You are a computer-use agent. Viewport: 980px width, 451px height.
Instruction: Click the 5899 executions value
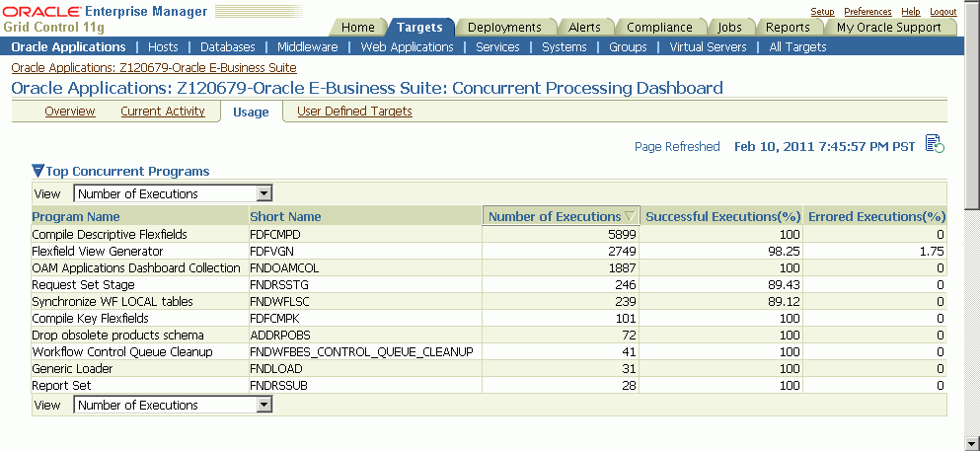(621, 234)
